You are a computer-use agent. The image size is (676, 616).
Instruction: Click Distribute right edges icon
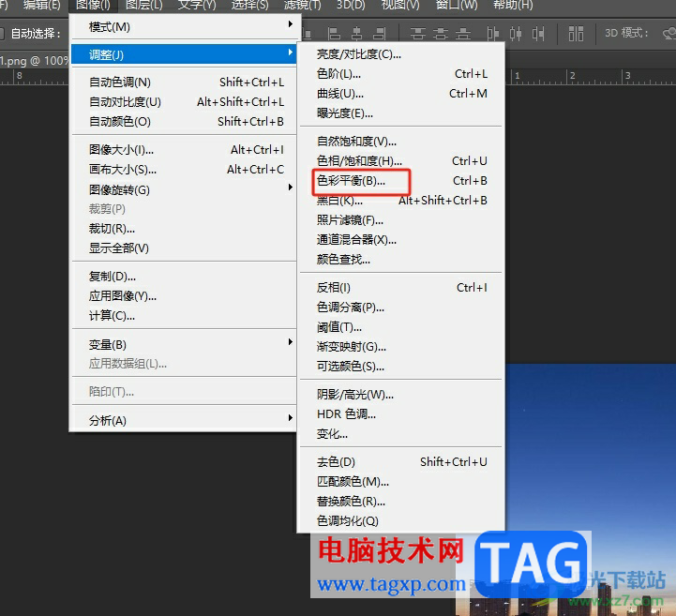tap(538, 33)
